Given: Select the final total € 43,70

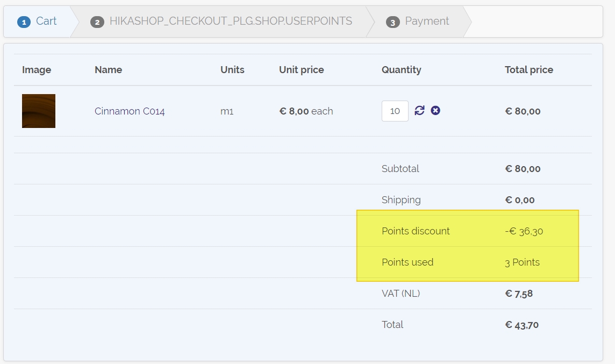Looking at the screenshot, I should click(521, 325).
